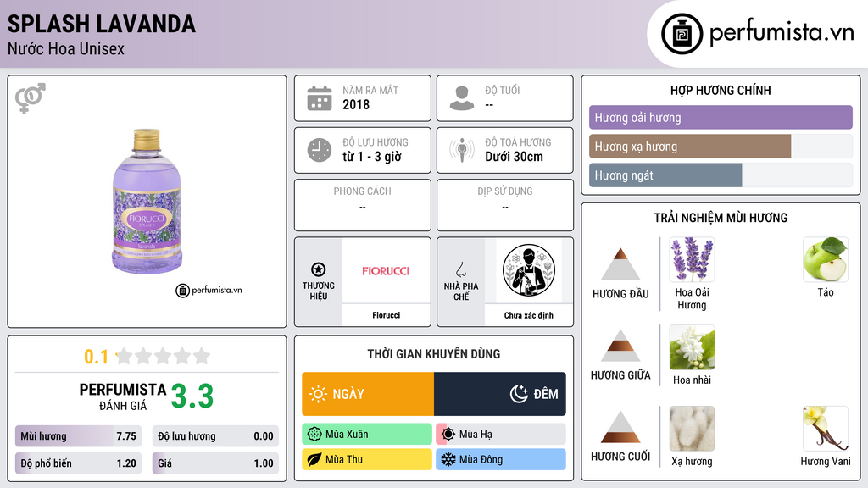Select the Mùa Xuân season chip
Image resolution: width=868 pixels, height=488 pixels.
(x=367, y=435)
